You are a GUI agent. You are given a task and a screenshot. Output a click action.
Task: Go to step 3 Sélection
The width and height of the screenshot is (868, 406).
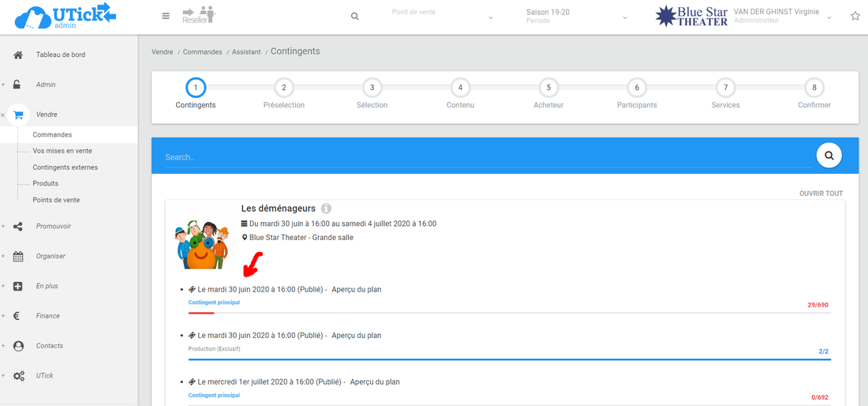(372, 88)
